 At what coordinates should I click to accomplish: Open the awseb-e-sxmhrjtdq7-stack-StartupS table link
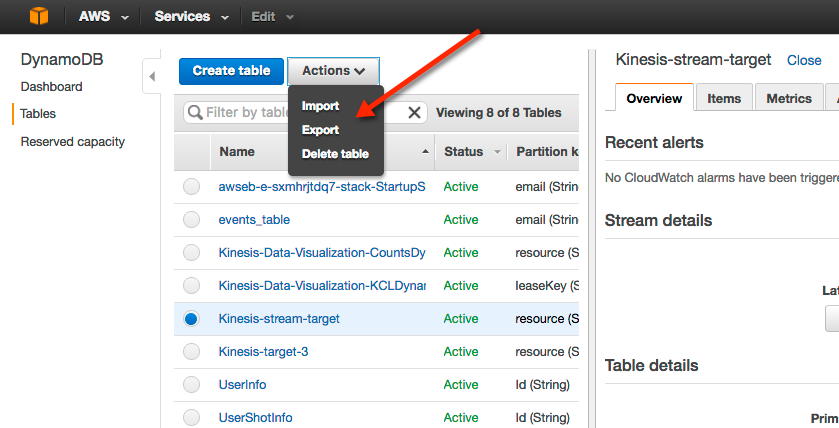(x=322, y=187)
